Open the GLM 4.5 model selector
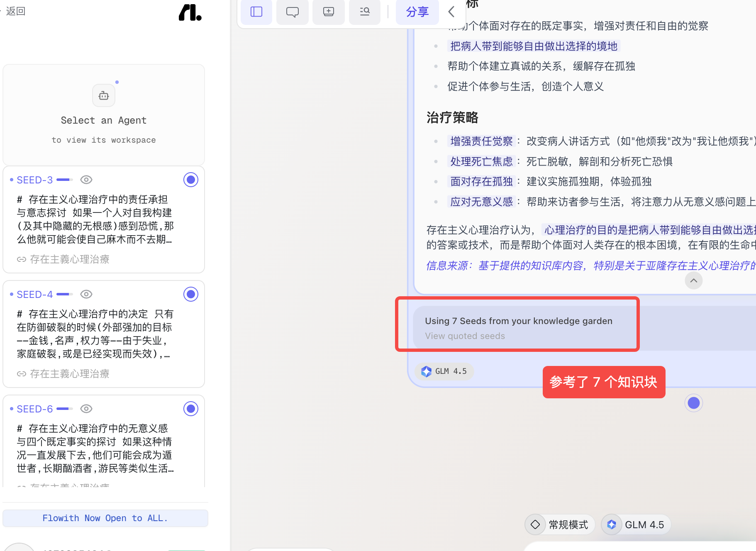Viewport: 756px width, 551px height. [x=636, y=524]
